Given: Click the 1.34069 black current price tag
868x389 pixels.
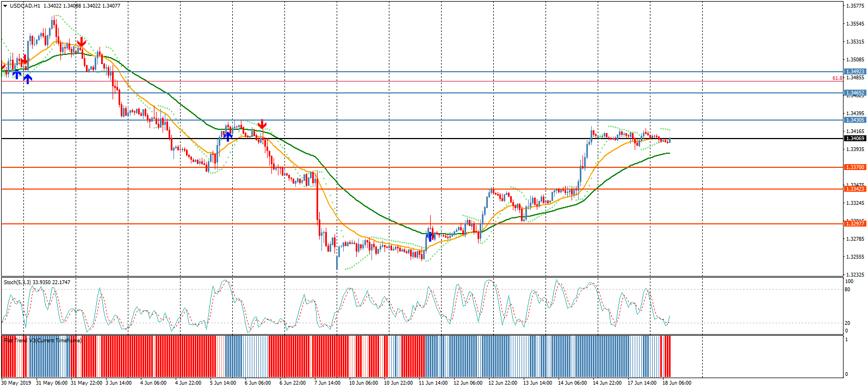Looking at the screenshot, I should [x=854, y=139].
